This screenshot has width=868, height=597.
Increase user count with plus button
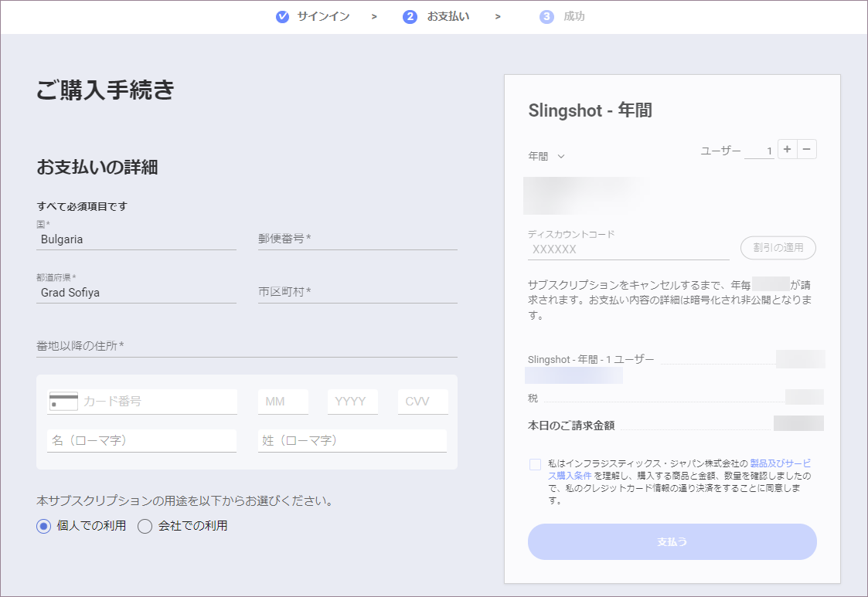[787, 149]
